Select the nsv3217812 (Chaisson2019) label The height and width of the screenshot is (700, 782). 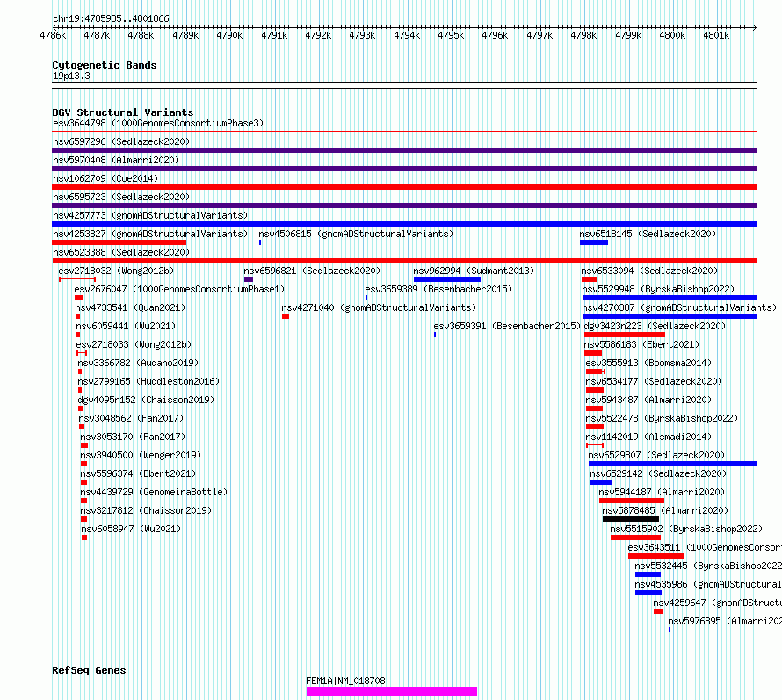click(146, 510)
